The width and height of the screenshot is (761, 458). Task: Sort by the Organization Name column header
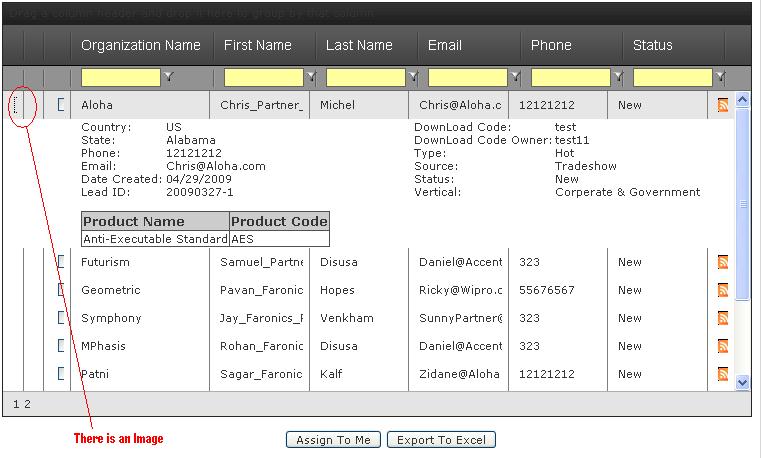coord(141,45)
